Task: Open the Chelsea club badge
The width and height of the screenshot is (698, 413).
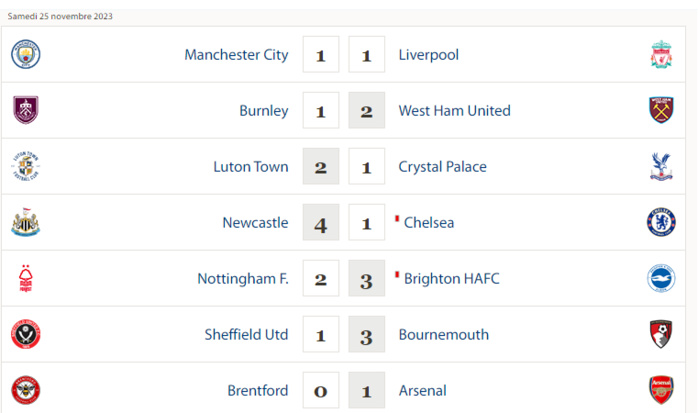Action: 661,222
